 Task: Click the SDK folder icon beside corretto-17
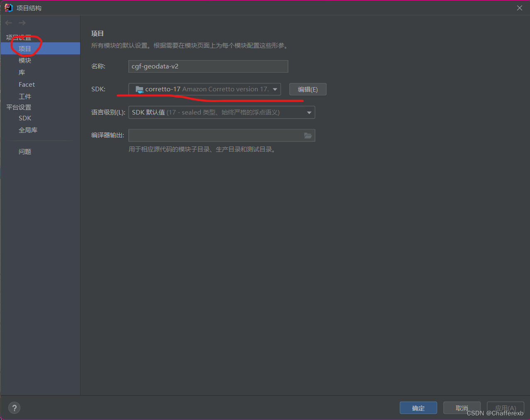point(139,89)
